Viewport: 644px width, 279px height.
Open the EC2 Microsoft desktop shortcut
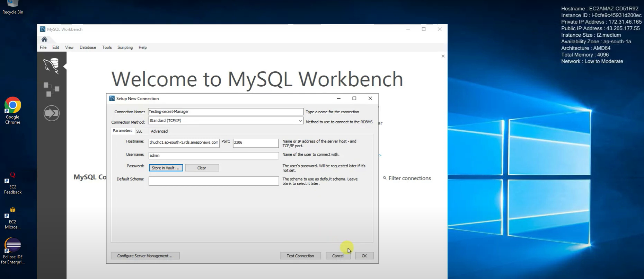tap(12, 218)
